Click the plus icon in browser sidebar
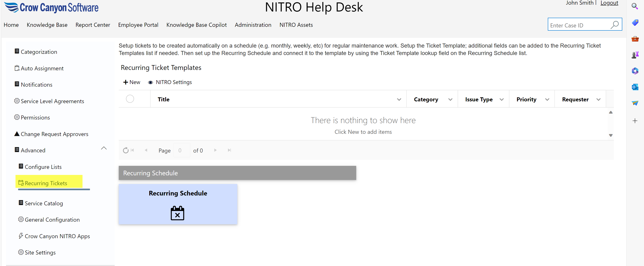The height and width of the screenshot is (266, 644). click(x=635, y=121)
